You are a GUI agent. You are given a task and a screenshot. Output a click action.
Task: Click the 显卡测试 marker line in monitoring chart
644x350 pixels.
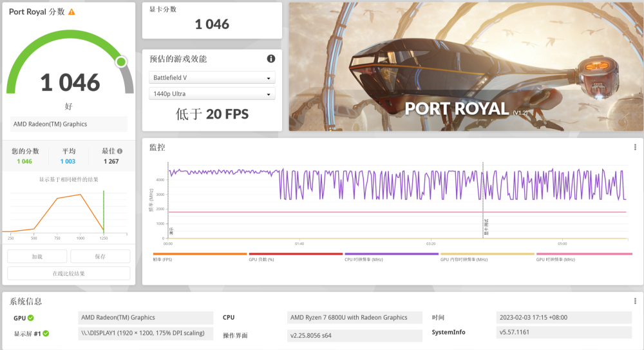[x=484, y=200]
